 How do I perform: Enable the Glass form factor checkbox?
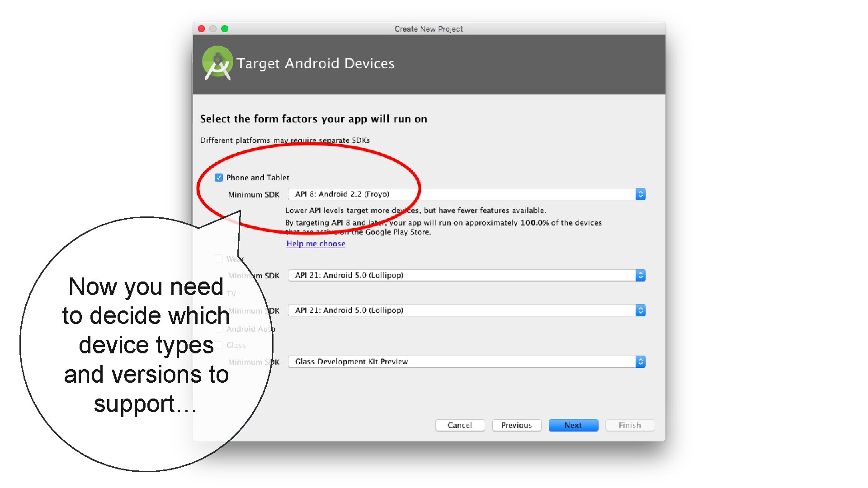[x=219, y=345]
